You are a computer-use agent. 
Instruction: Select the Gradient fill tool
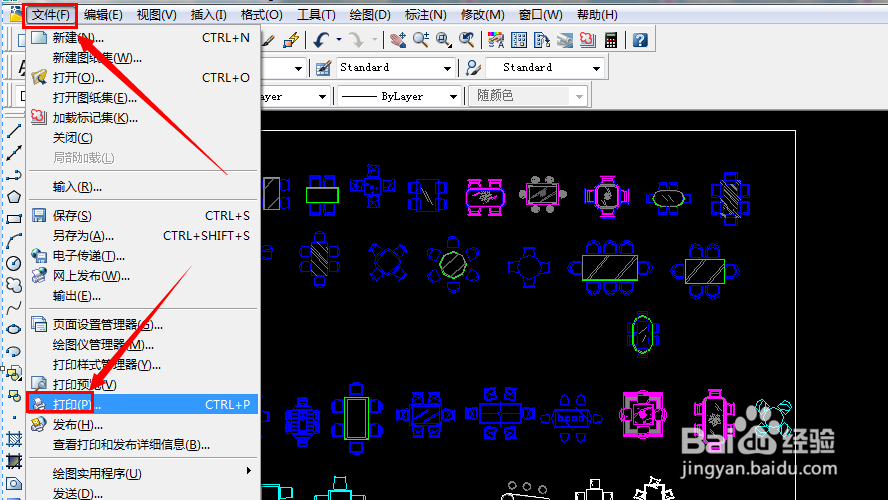point(14,461)
